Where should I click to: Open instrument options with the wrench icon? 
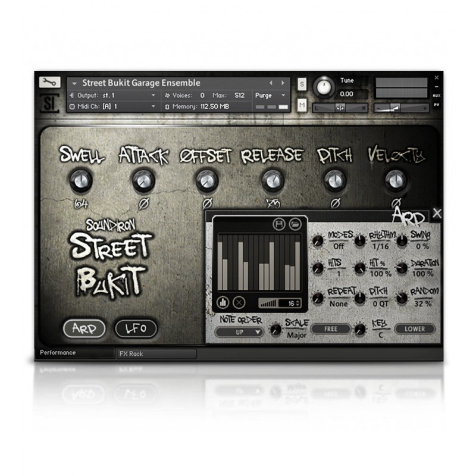[x=49, y=83]
